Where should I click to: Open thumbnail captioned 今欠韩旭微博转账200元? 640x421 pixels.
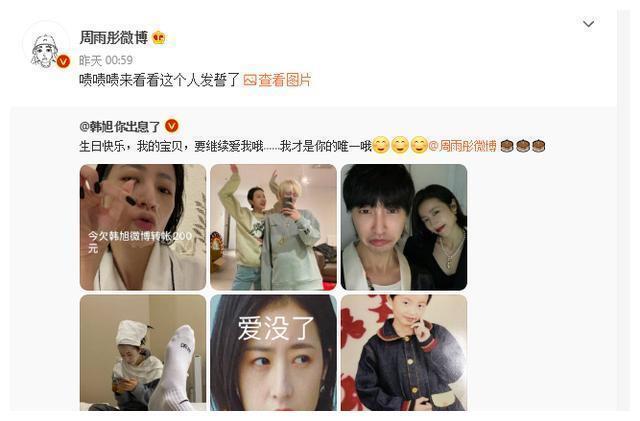(143, 227)
